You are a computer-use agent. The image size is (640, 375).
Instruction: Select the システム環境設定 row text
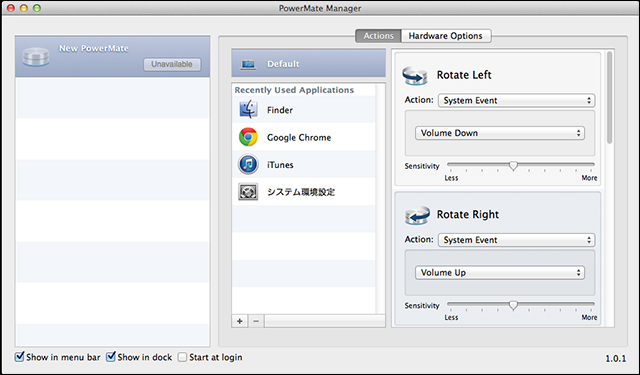point(301,192)
